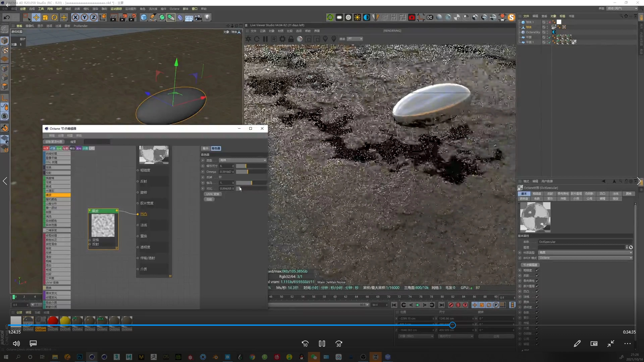
Task: Select the Rotate tool in top toolbar
Action: [x=54, y=17]
